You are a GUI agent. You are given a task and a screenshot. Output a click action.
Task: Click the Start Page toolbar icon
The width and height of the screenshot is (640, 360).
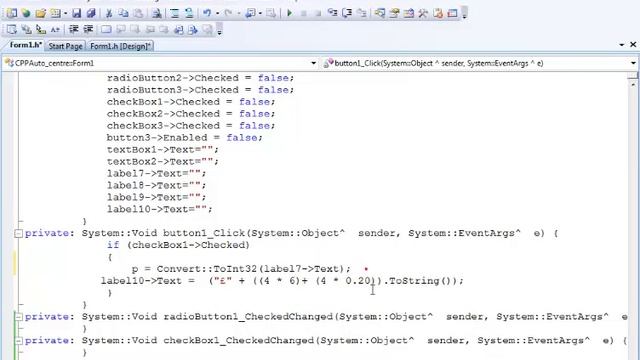click(x=438, y=13)
